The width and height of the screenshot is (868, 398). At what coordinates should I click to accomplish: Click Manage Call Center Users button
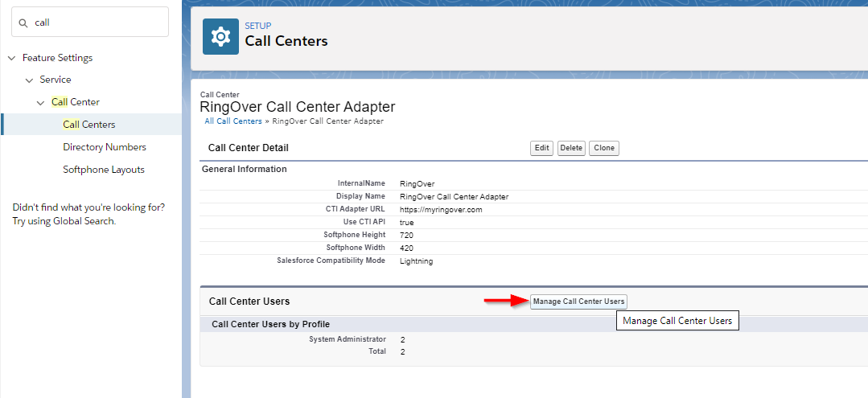click(578, 302)
